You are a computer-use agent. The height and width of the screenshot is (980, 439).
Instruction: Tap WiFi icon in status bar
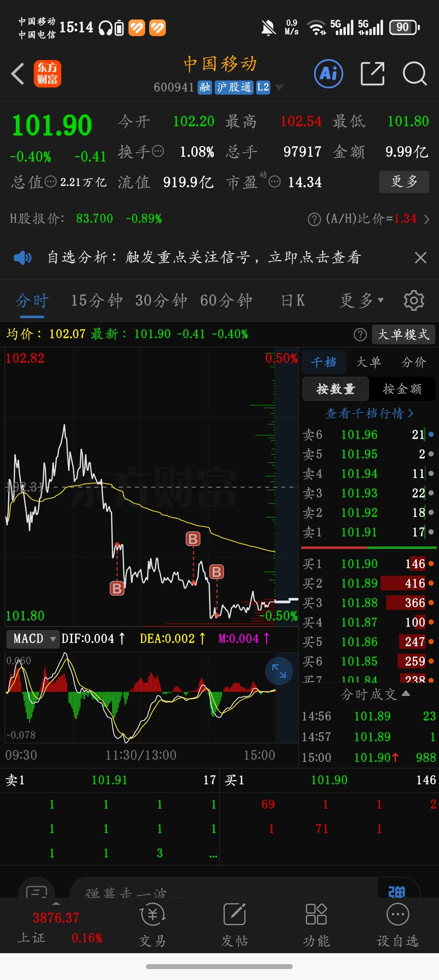point(317,28)
